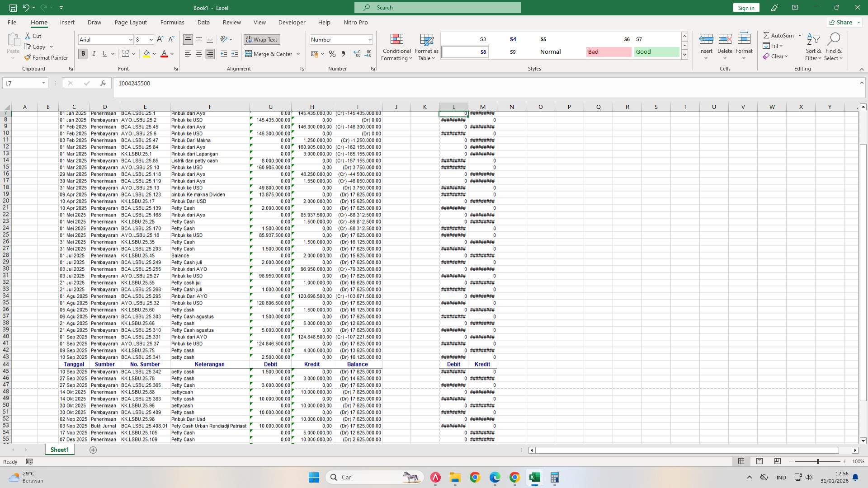Open the Format as Table gallery

(426, 47)
